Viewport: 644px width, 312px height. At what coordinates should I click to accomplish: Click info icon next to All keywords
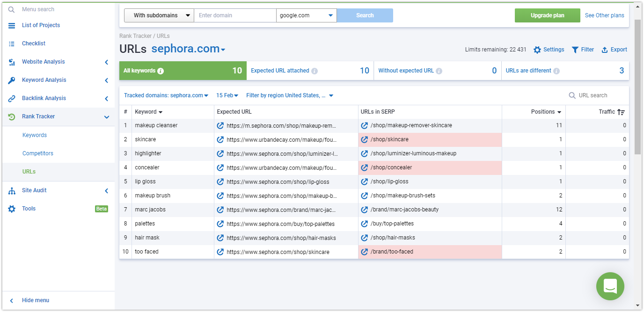161,71
